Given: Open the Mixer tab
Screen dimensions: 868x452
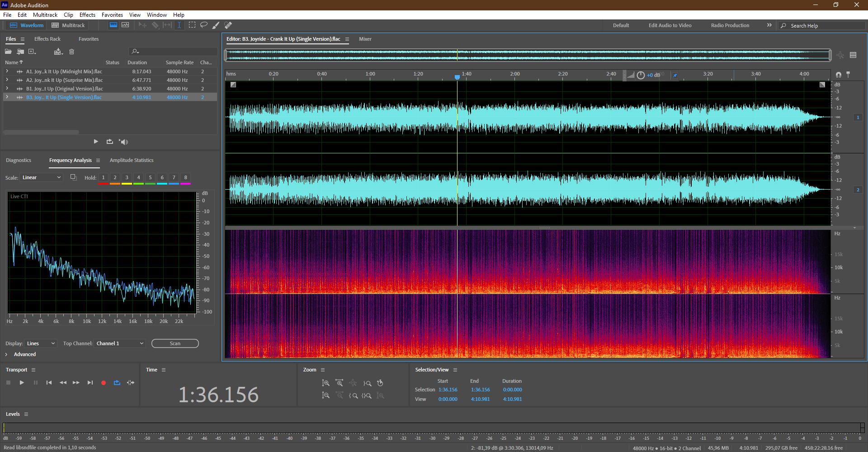Looking at the screenshot, I should coord(365,39).
